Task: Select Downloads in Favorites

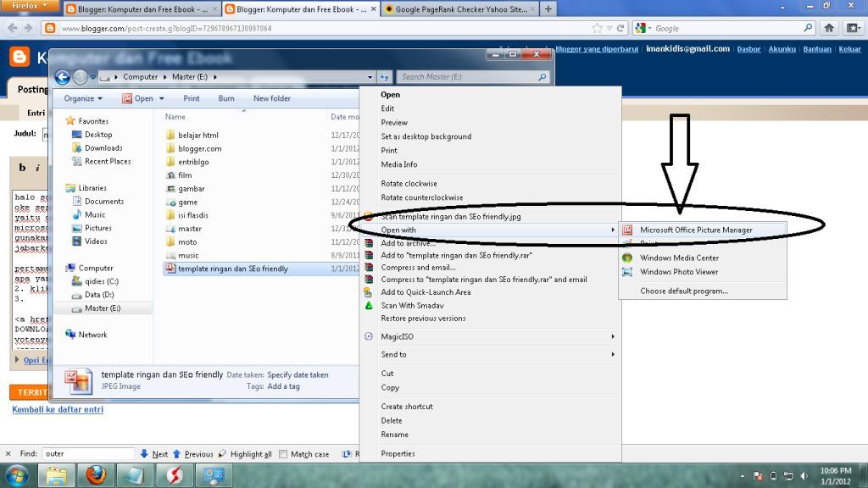Action: (x=97, y=147)
